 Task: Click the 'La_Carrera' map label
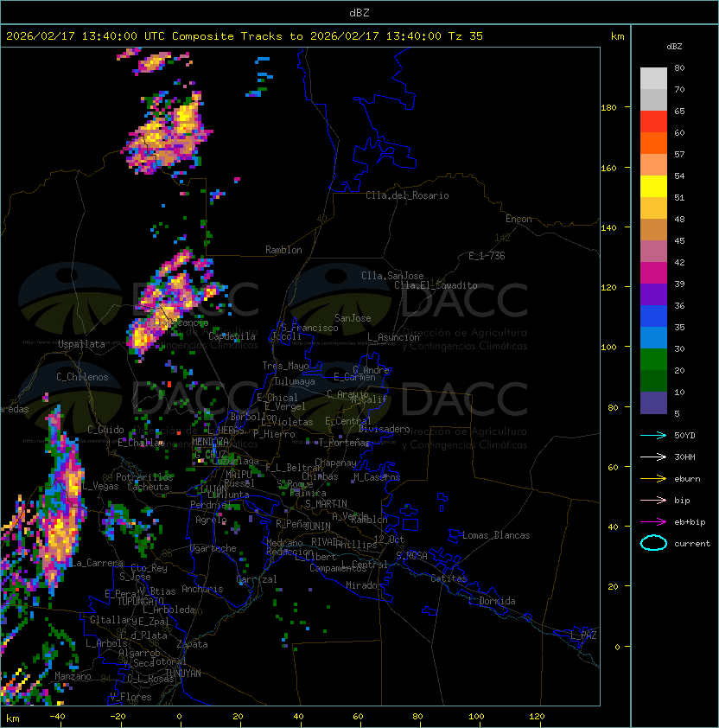97,563
